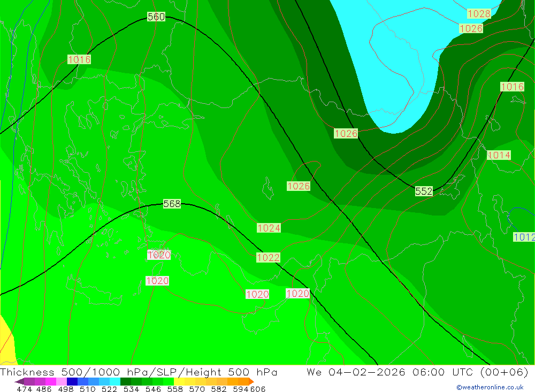This screenshot has width=535, height=392.
Task: Click the 1024 isobar label
Action: pos(269,228)
